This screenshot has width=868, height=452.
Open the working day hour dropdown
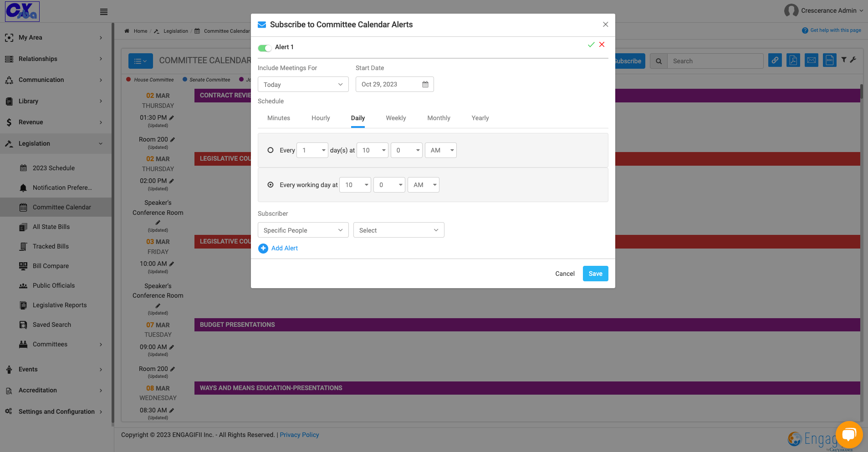coord(355,185)
